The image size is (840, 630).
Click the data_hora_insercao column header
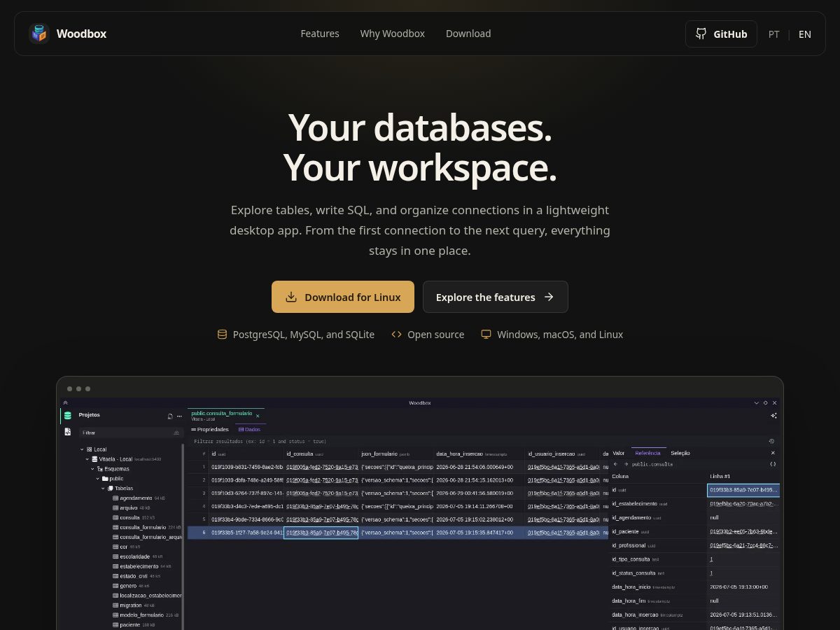[x=479, y=454]
